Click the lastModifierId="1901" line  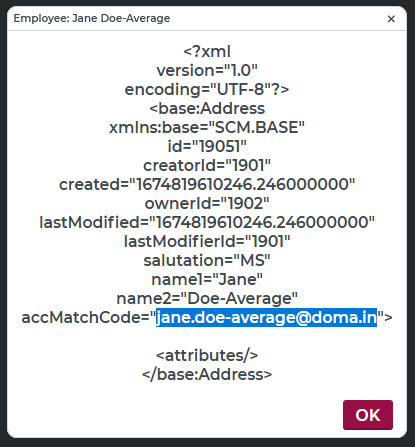pos(207,242)
